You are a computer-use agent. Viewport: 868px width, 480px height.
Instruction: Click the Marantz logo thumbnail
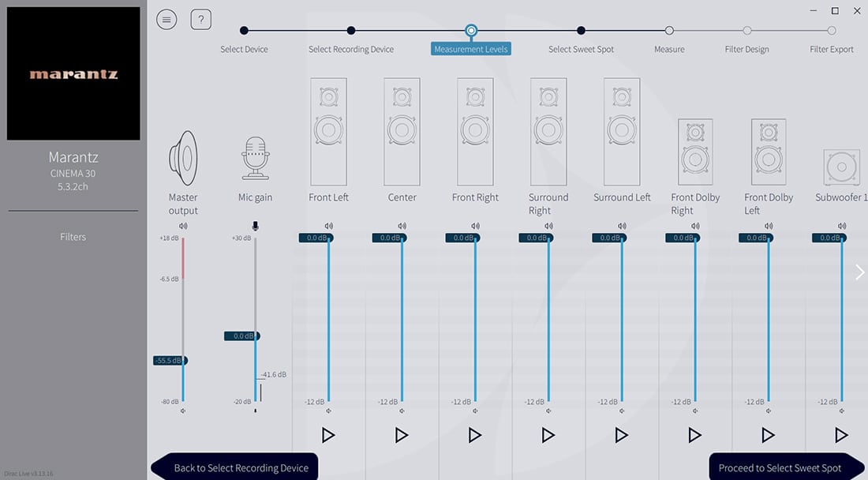pos(73,73)
